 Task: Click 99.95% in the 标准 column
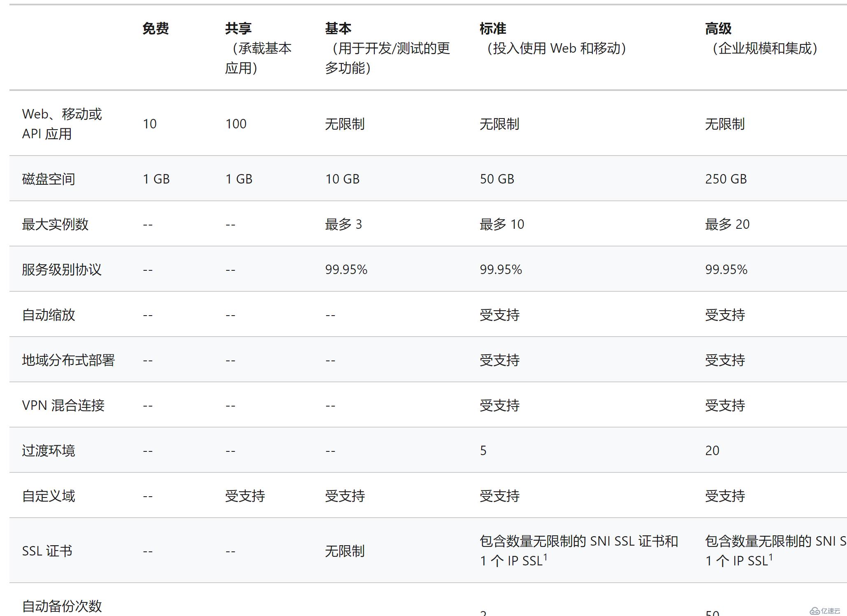tap(501, 270)
